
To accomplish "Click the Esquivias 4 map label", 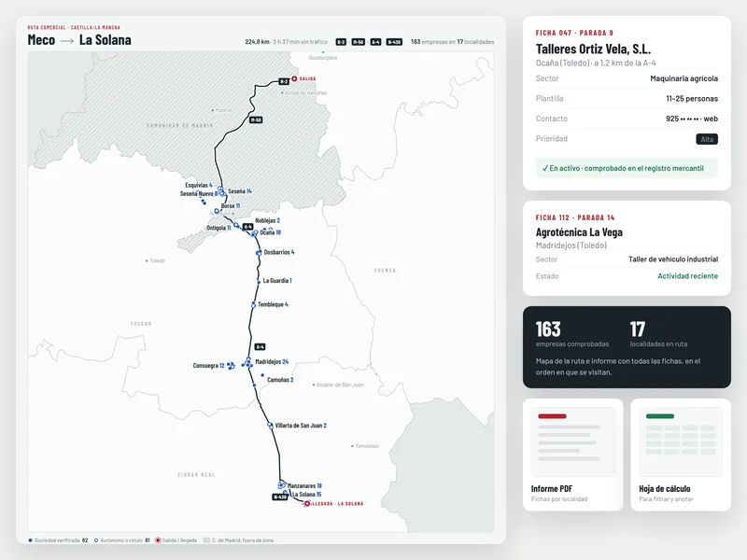I will pyautogui.click(x=199, y=185).
